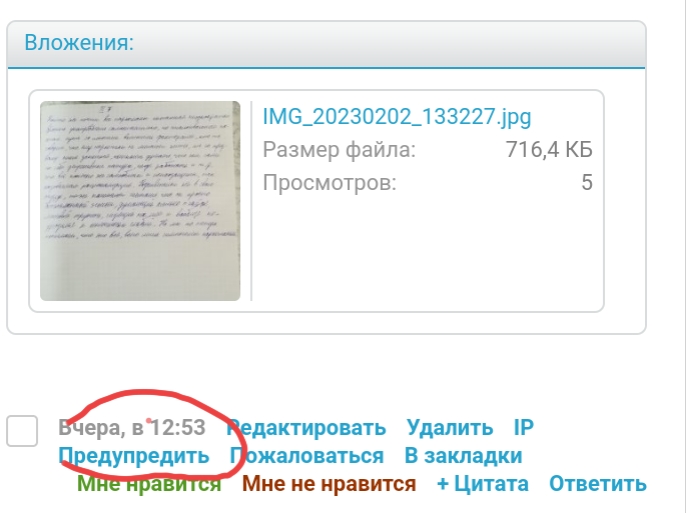The width and height of the screenshot is (686, 513).
Task: Click the view count number 5
Action: click(587, 183)
